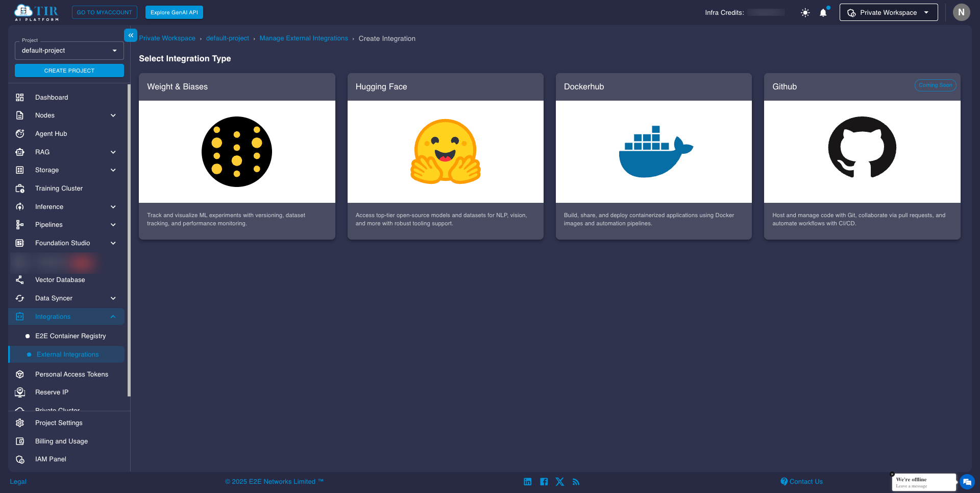Click the X (Twitter) footer icon

click(x=560, y=482)
